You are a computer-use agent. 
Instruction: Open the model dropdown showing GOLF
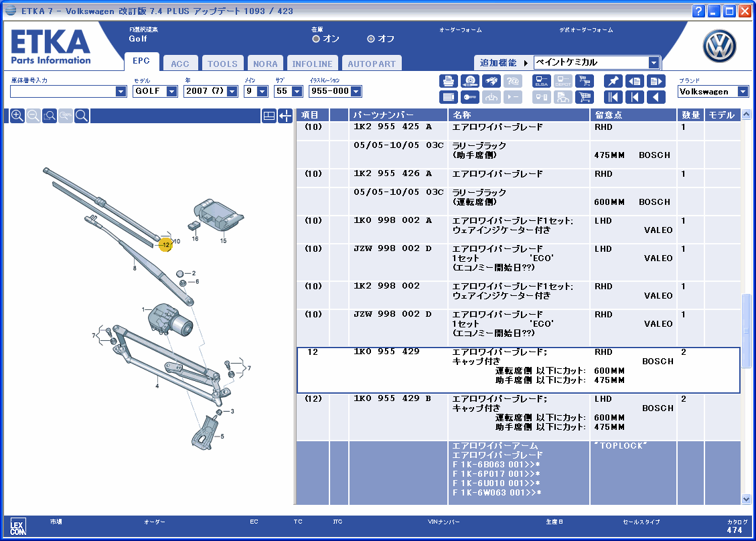pyautogui.click(x=171, y=92)
